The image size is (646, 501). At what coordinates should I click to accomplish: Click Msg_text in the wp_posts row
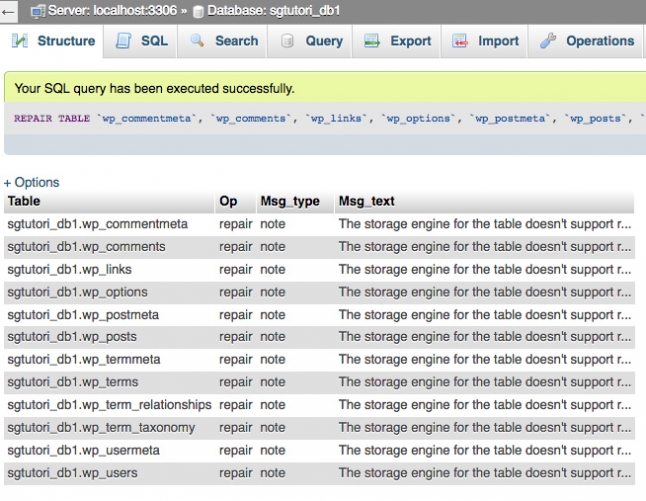point(484,337)
